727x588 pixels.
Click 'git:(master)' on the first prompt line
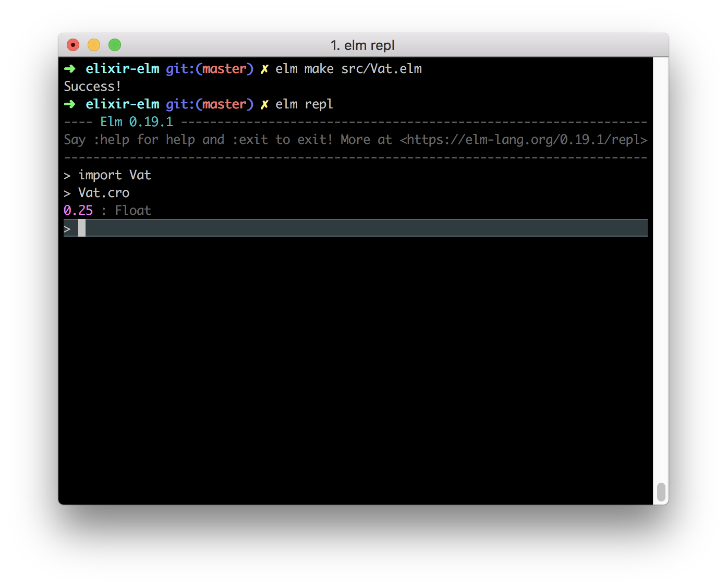[210, 69]
